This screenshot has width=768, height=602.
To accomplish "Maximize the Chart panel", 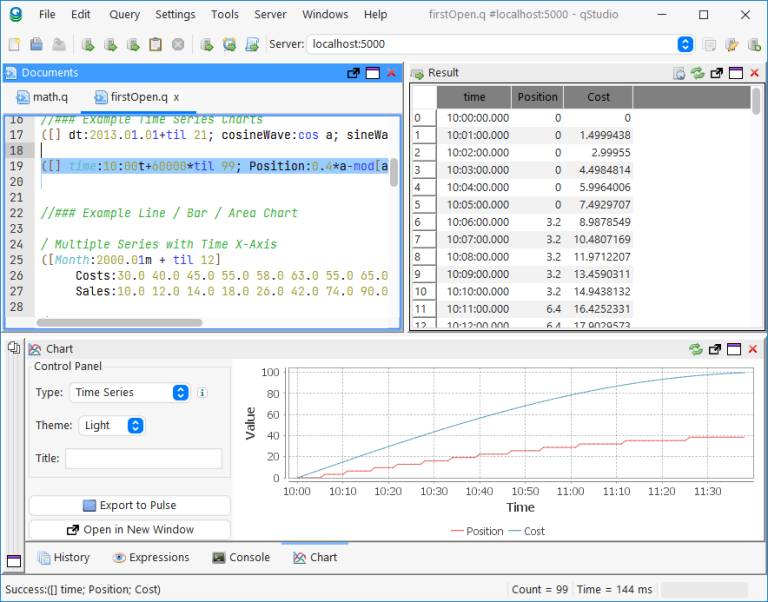I will tap(735, 349).
